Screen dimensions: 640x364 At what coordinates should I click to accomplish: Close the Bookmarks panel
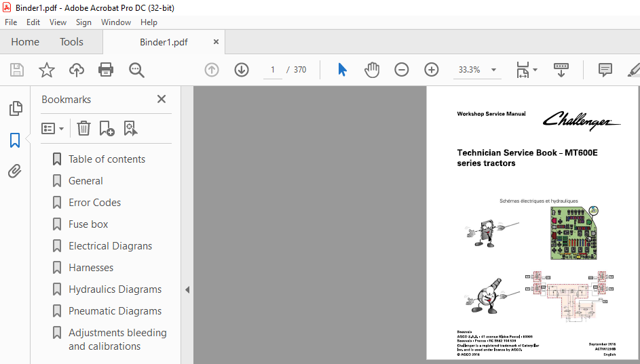[x=162, y=99]
